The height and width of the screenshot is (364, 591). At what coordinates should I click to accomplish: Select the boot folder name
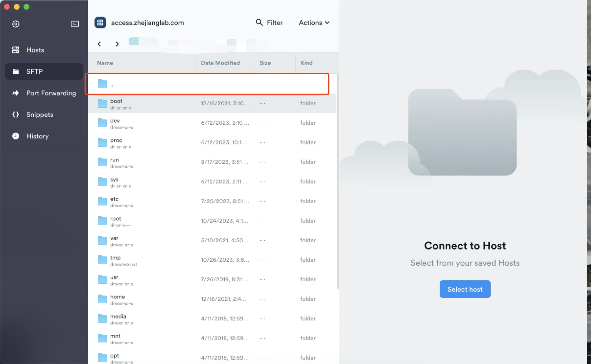pos(116,101)
